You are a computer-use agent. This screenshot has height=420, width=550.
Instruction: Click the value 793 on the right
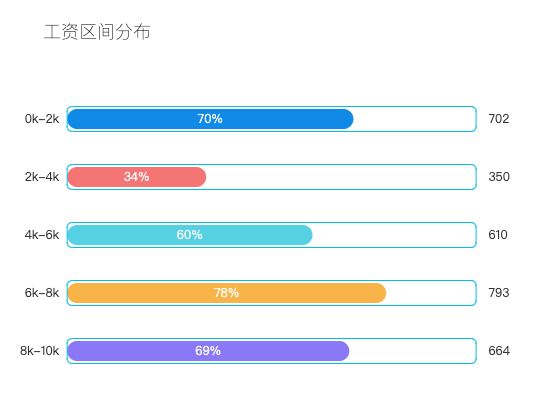(x=498, y=292)
